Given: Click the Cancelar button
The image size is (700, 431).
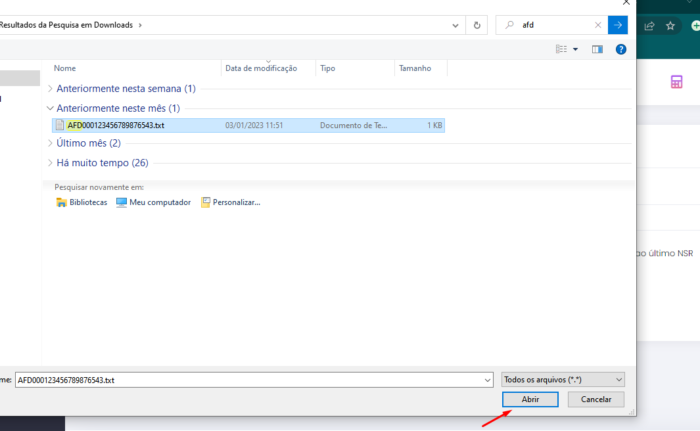Looking at the screenshot, I should click(x=596, y=399).
